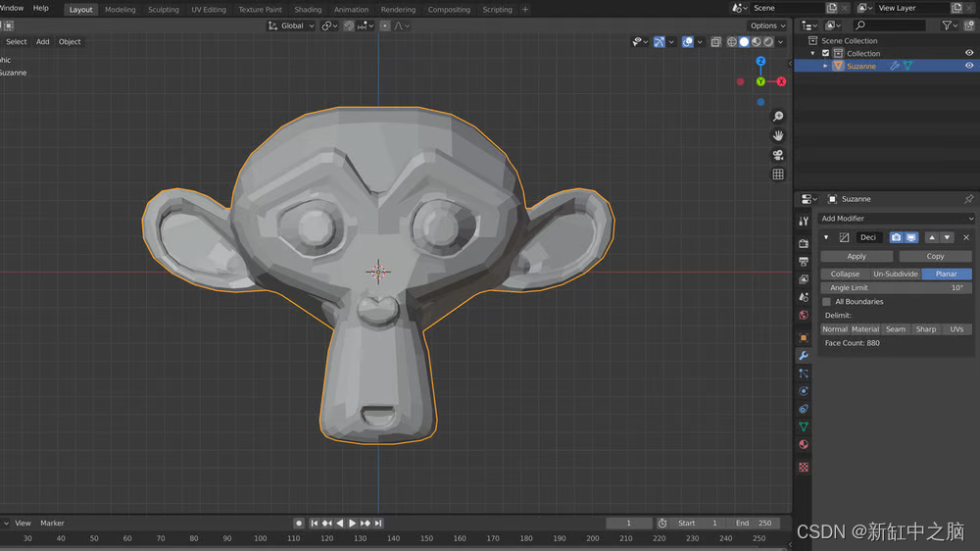
Task: Click the zoom magnifier icon in viewport
Action: pyautogui.click(x=778, y=117)
